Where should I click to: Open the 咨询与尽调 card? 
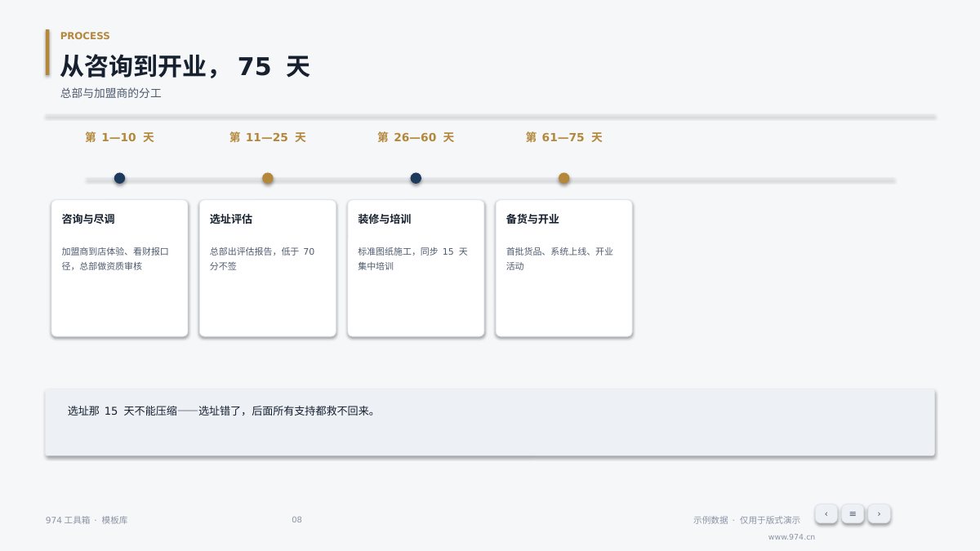[x=119, y=268]
